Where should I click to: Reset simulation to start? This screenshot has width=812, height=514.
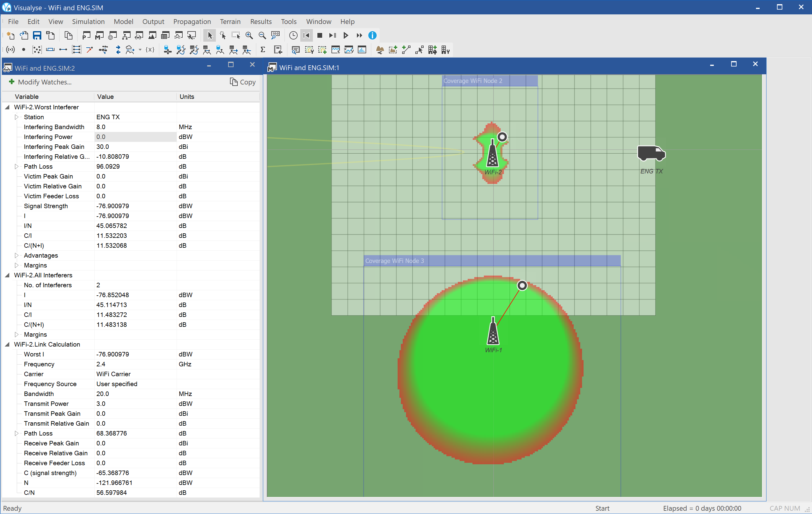coord(306,35)
